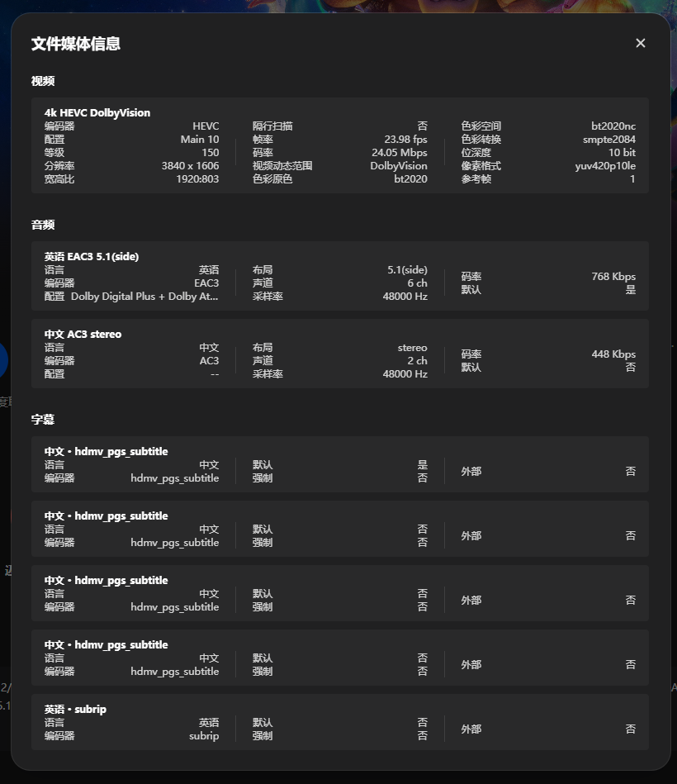677x784 pixels.
Task: Click the 文件媒体信息 dialog title
Action: point(76,44)
